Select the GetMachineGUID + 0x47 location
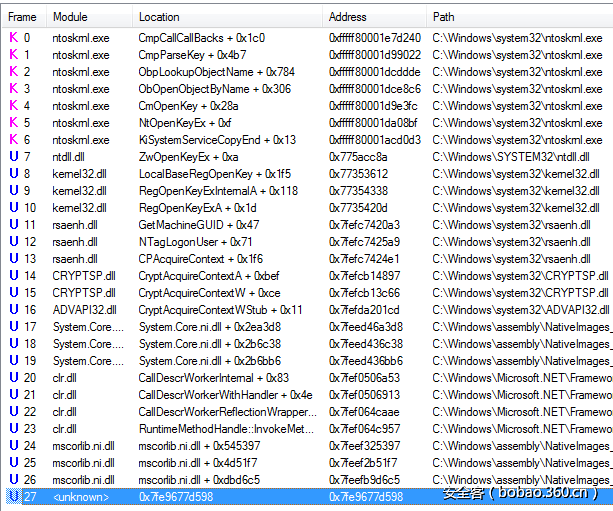613x511 pixels. point(199,225)
